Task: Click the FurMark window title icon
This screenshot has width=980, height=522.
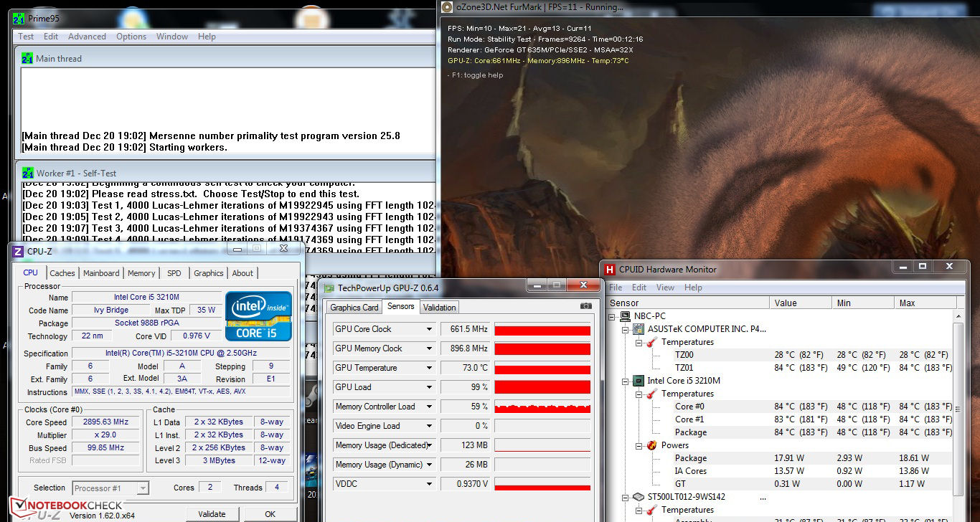Action: tap(447, 7)
